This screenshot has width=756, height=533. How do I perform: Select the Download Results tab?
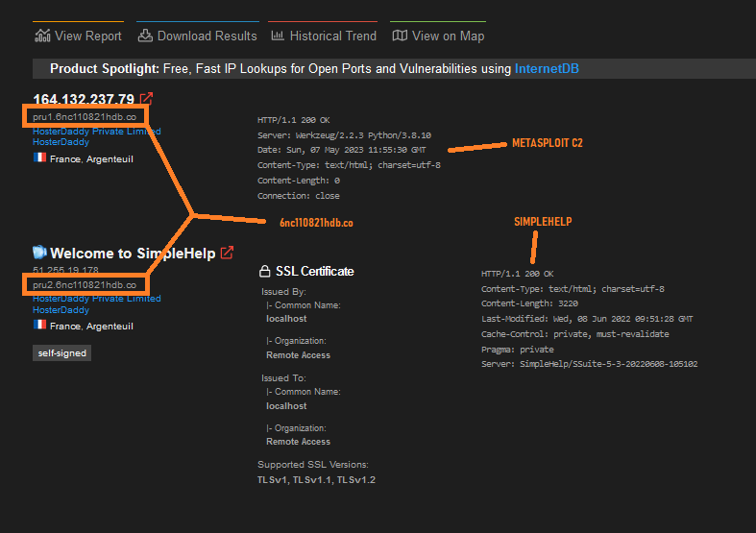click(x=198, y=36)
